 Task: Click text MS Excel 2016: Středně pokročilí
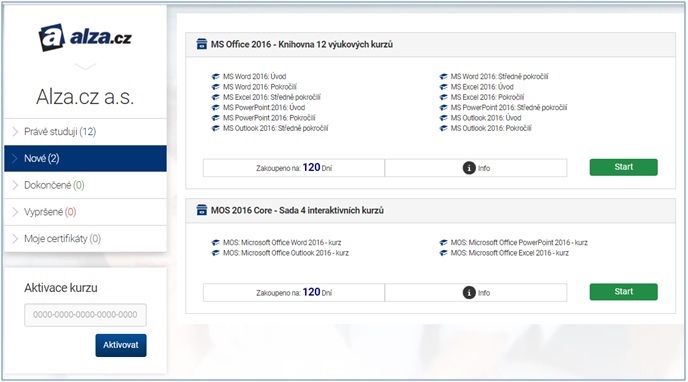pos(272,97)
